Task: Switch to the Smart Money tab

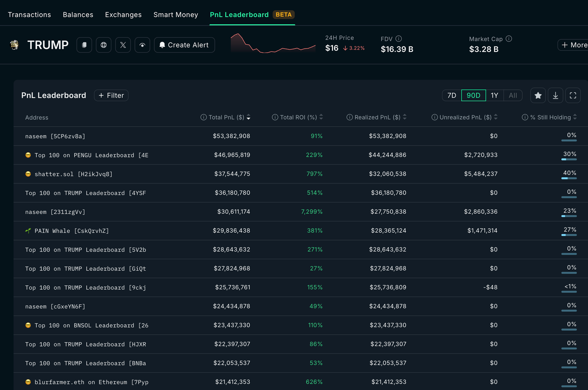Action: 176,15
